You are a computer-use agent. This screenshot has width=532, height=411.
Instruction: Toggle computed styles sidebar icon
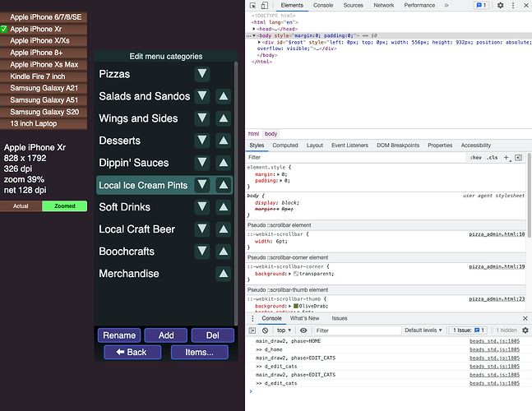pyautogui.click(x=518, y=157)
